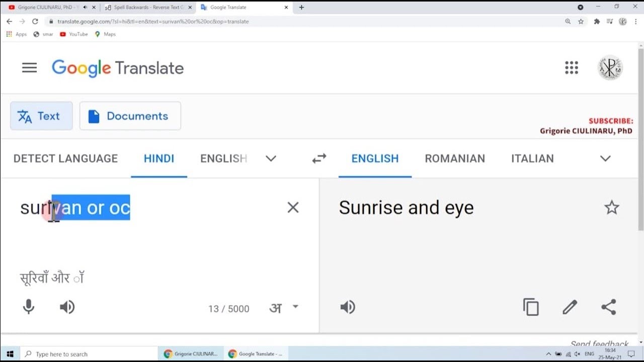Open the YouTube bookmark
The width and height of the screenshot is (644, 362).
(73, 34)
